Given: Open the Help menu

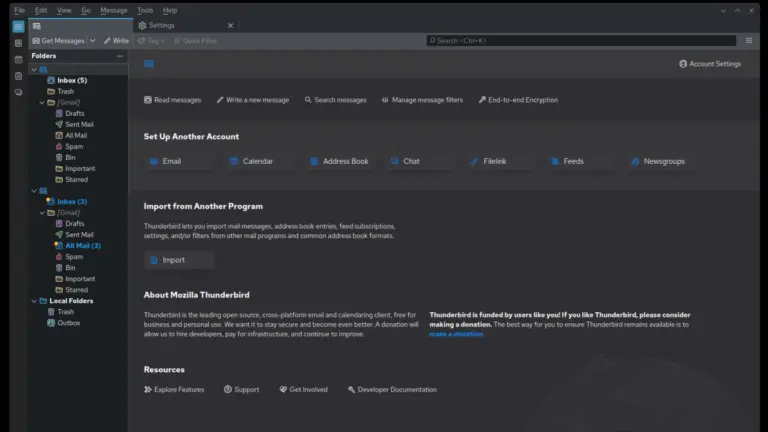Looking at the screenshot, I should (170, 10).
